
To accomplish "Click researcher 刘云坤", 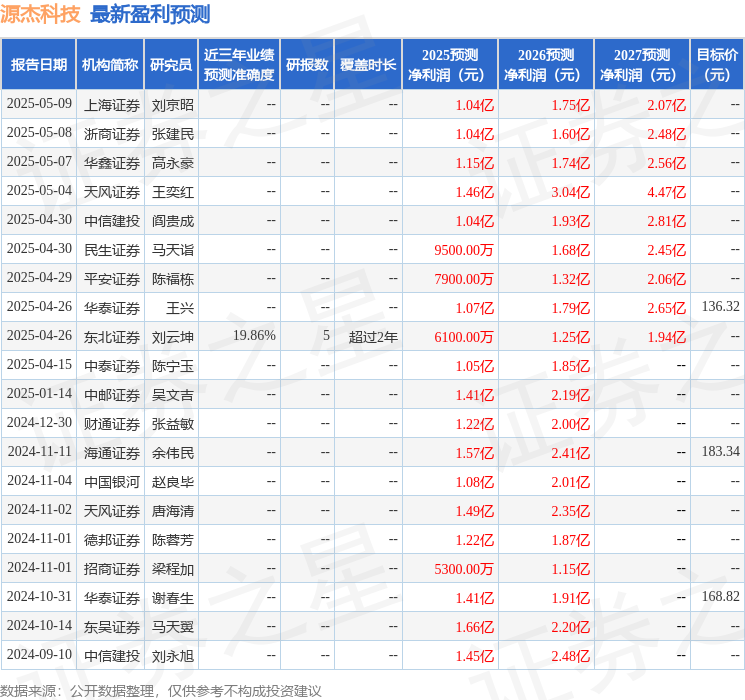I will coord(172,337).
